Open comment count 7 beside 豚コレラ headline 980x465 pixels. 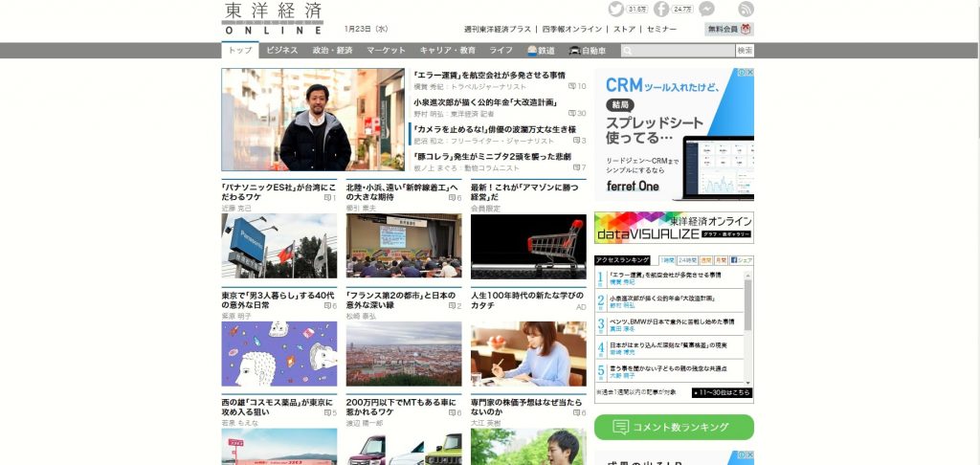tap(580, 167)
